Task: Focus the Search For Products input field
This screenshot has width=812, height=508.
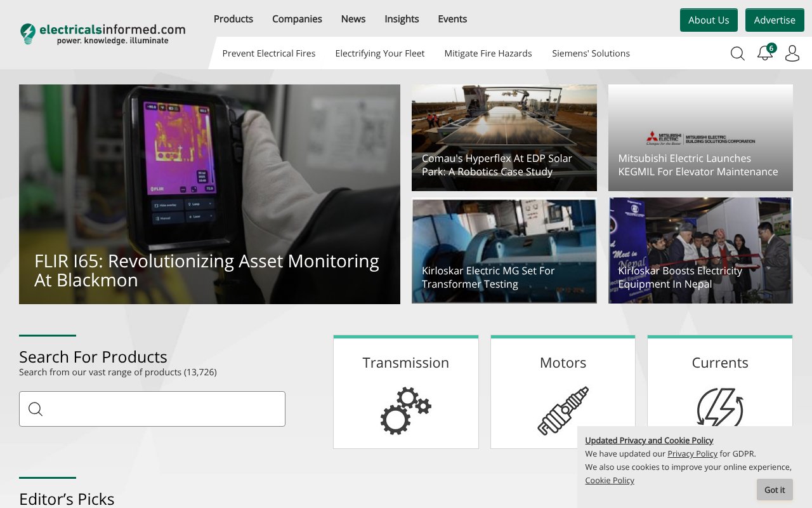Action: tap(162, 409)
